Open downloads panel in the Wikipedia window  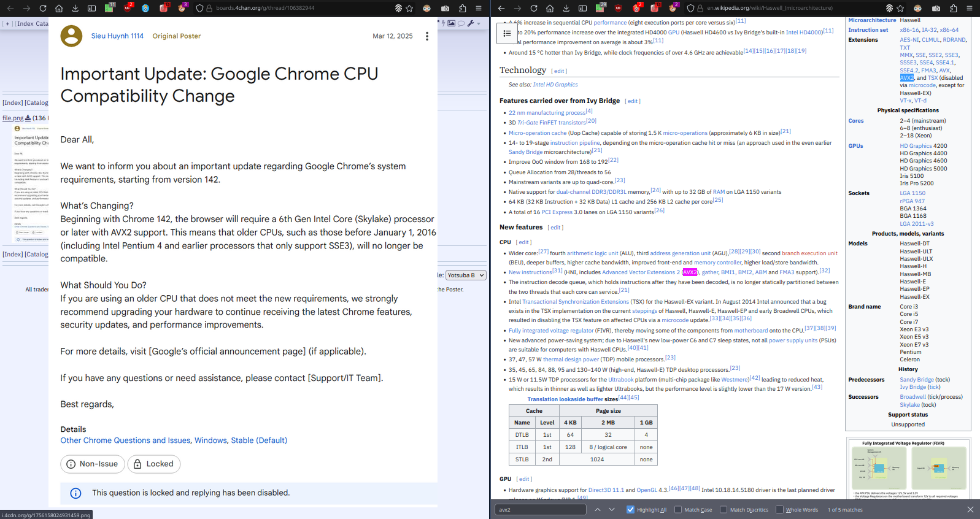point(566,8)
